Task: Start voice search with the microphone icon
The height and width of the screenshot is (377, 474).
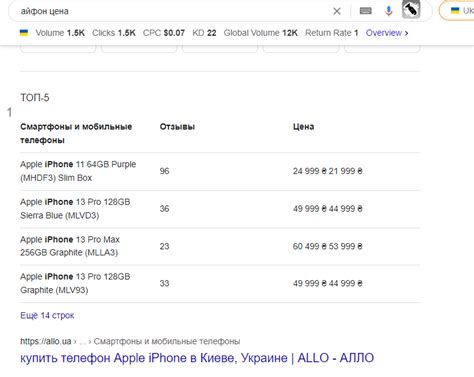Action: 388,11
